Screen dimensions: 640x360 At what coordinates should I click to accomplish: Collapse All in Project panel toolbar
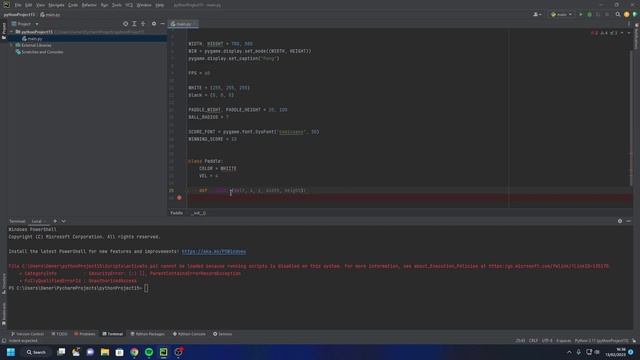click(143, 24)
